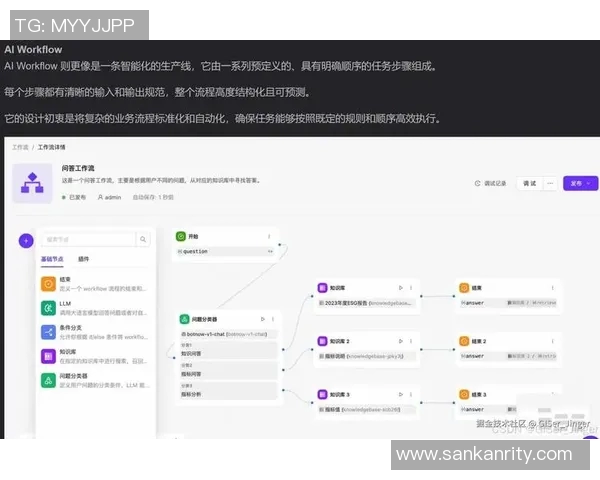Click the purple workflow diagram icon beside the title
The width and height of the screenshot is (600, 480).
[32, 183]
